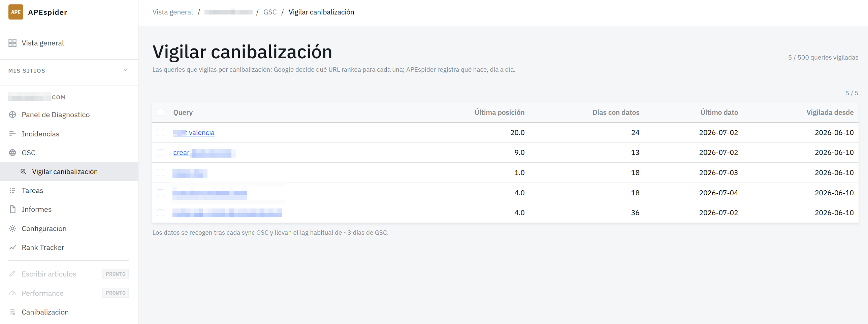The image size is (868, 324).
Task: Click the Panel de Diagnostico icon
Action: coord(12,115)
